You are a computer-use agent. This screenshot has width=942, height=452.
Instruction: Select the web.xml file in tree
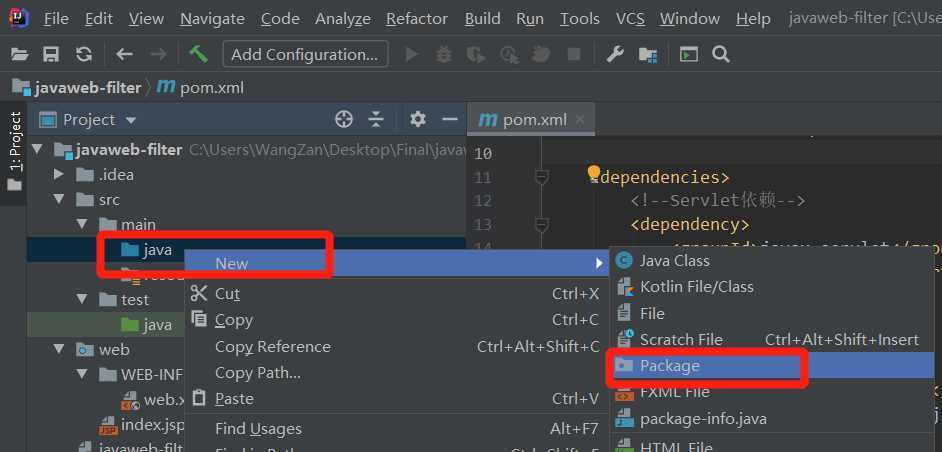153,399
